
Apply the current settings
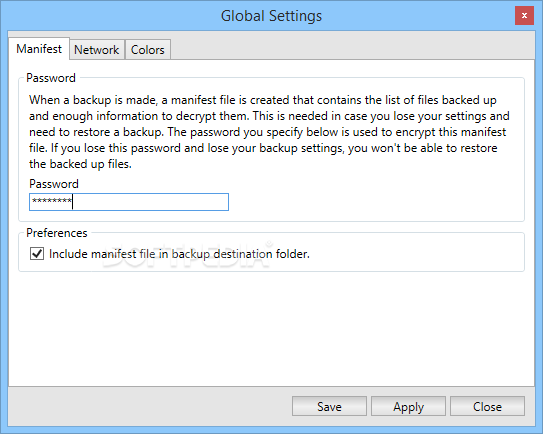(x=408, y=406)
